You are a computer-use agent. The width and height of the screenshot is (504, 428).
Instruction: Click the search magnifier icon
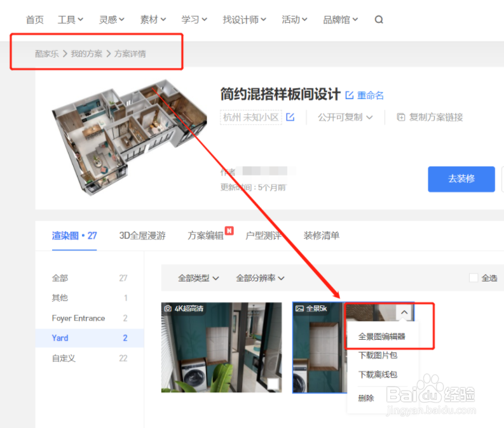(379, 20)
